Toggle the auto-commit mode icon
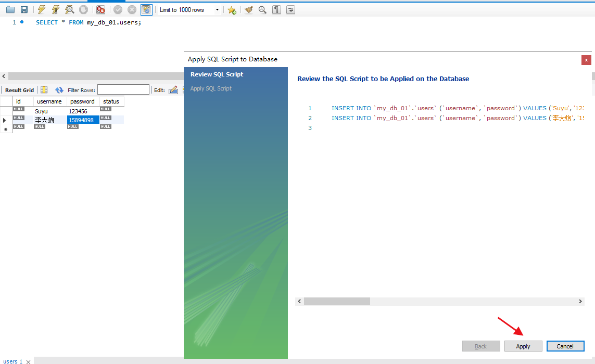The height and width of the screenshot is (364, 595). [x=146, y=10]
